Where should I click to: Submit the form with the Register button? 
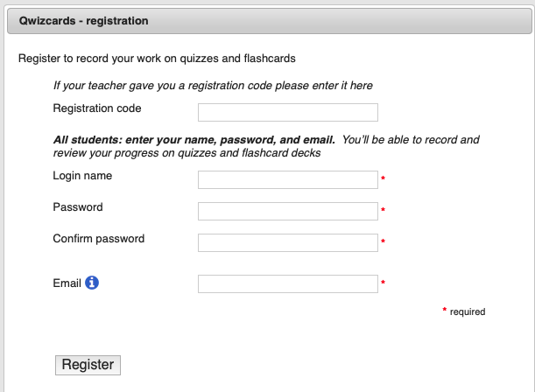(x=88, y=365)
